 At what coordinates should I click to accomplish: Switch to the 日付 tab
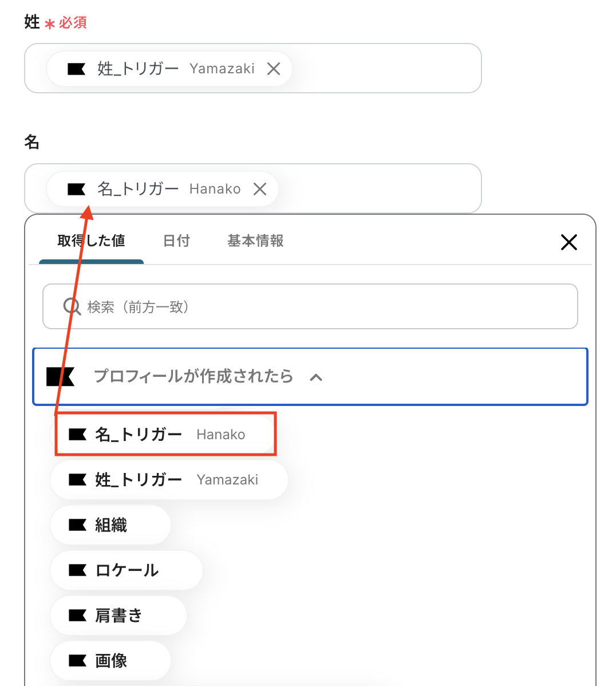176,241
